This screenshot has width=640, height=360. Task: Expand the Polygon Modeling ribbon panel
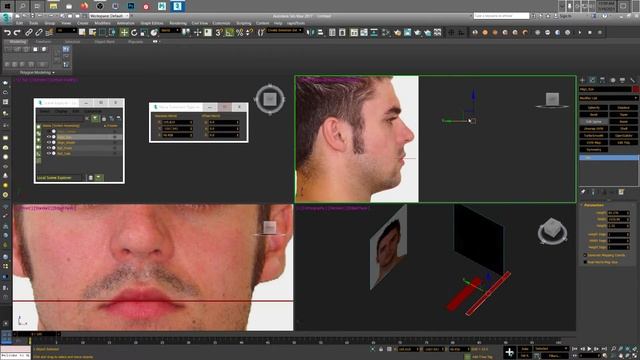tap(37, 73)
